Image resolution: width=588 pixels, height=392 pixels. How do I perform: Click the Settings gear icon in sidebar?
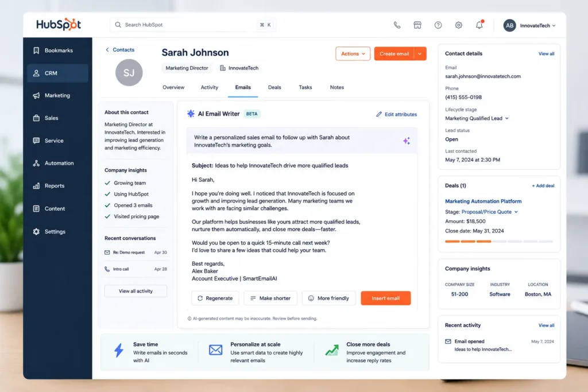click(36, 232)
